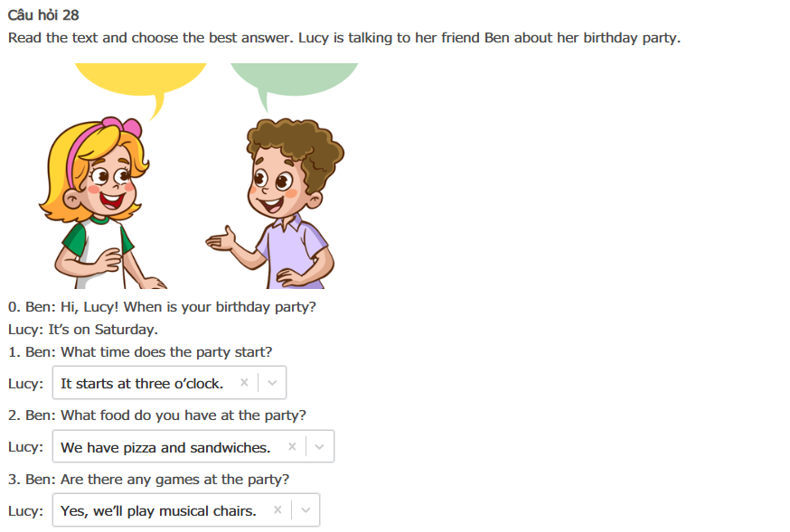
Task: Click the 'It starts at three o'clock.' answer box
Action: [x=142, y=383]
